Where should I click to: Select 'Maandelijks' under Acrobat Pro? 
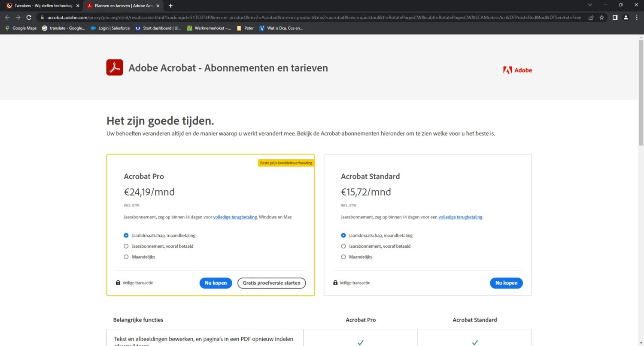[126, 257]
